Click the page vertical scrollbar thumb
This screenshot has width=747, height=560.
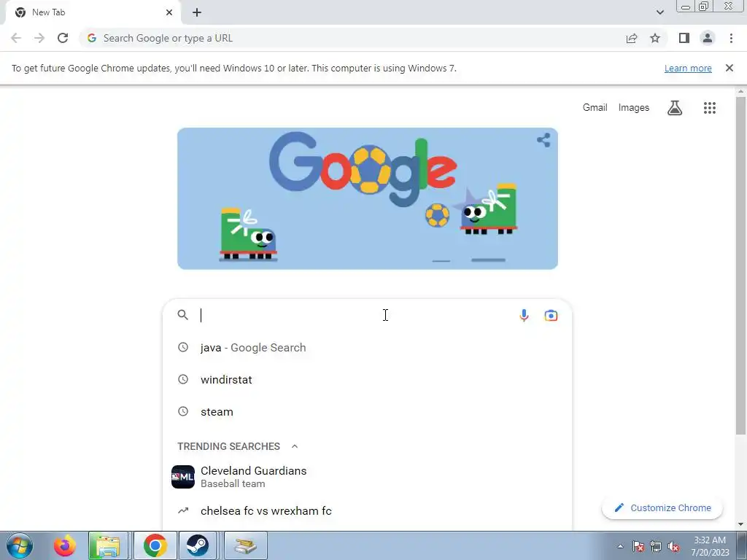[x=740, y=265]
